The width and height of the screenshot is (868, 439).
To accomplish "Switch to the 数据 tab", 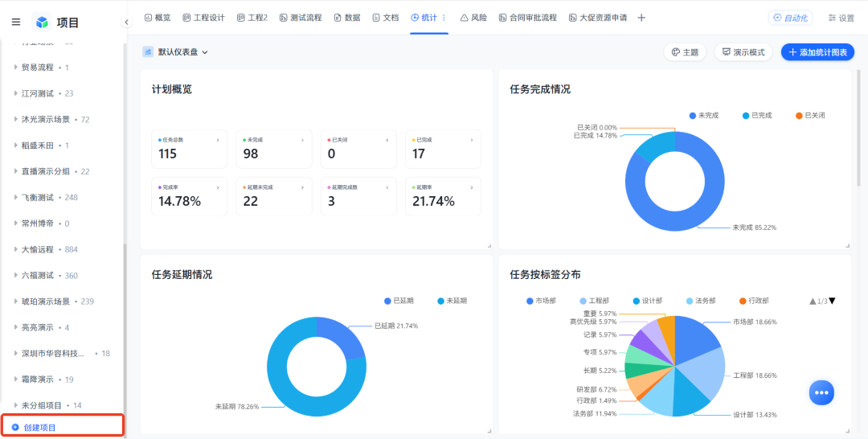I will tap(347, 18).
